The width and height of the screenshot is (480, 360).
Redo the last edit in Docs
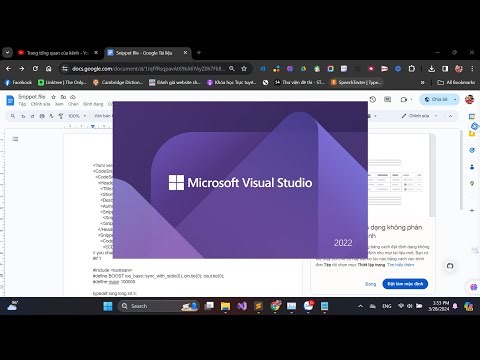[x=32, y=116]
